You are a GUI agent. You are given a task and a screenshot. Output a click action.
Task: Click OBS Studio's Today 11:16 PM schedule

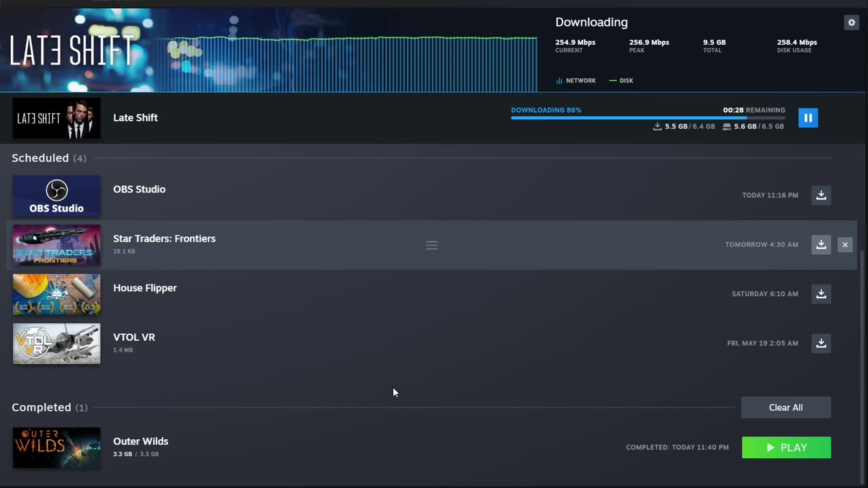[770, 195]
